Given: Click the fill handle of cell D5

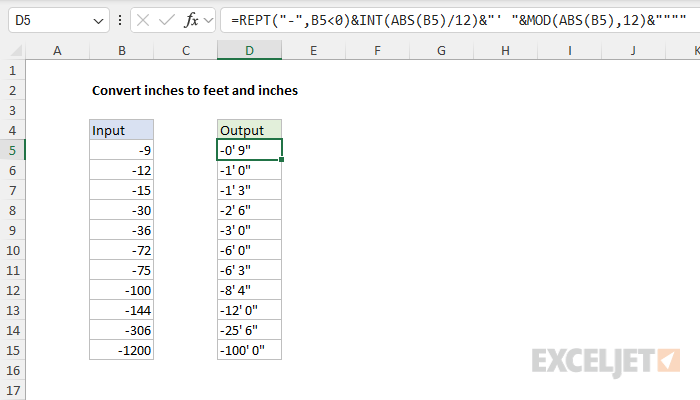Looking at the screenshot, I should (281, 160).
